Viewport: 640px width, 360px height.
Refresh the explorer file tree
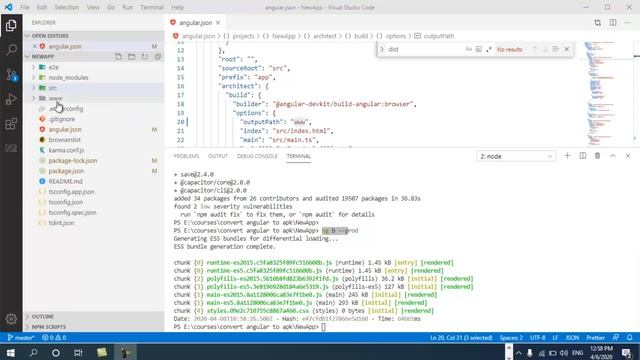(x=144, y=57)
